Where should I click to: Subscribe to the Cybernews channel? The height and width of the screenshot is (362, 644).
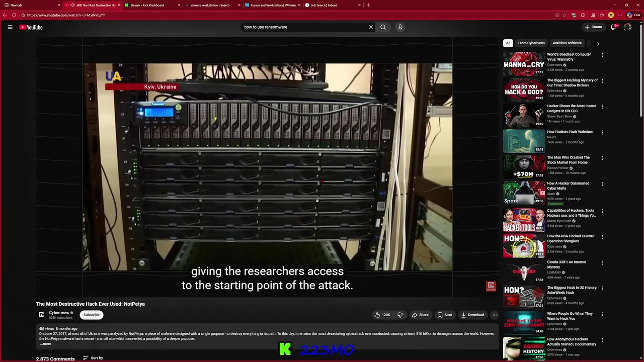(92, 315)
